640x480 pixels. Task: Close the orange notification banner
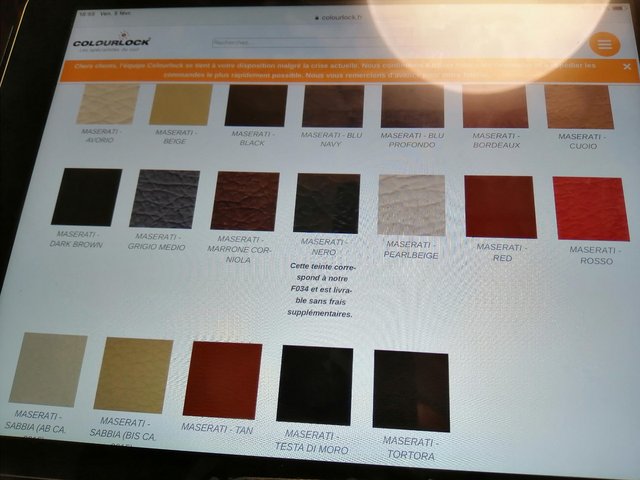coord(627,67)
